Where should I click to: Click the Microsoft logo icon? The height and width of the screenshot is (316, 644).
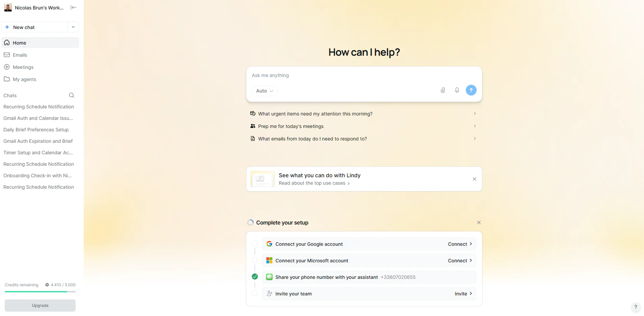(x=269, y=260)
